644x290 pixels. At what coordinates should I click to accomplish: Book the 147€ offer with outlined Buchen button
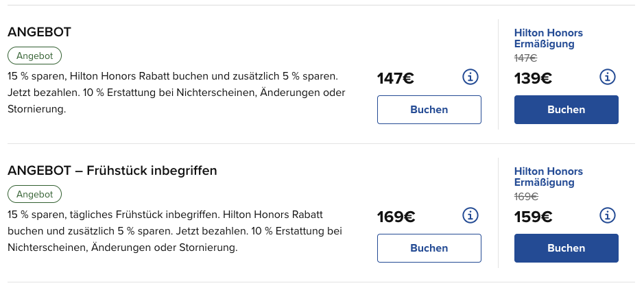click(429, 110)
